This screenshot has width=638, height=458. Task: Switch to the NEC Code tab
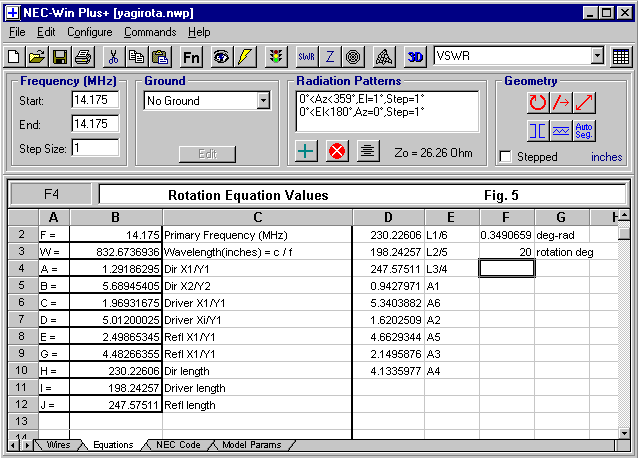pyautogui.click(x=180, y=445)
